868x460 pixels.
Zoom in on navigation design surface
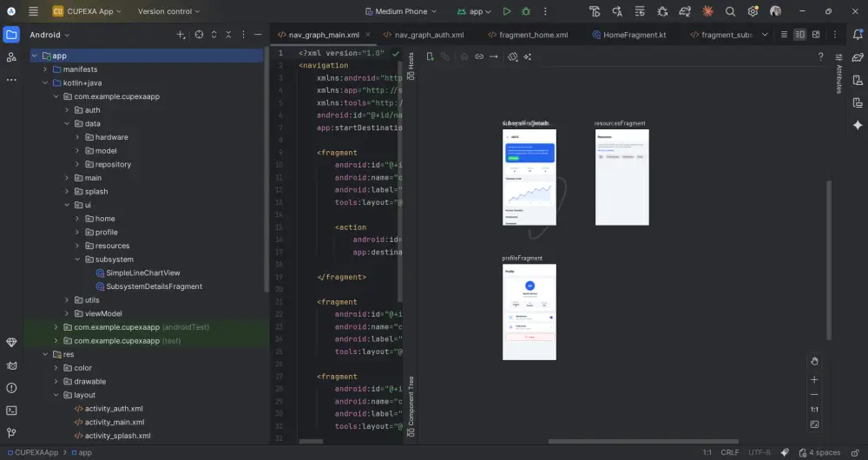(814, 380)
